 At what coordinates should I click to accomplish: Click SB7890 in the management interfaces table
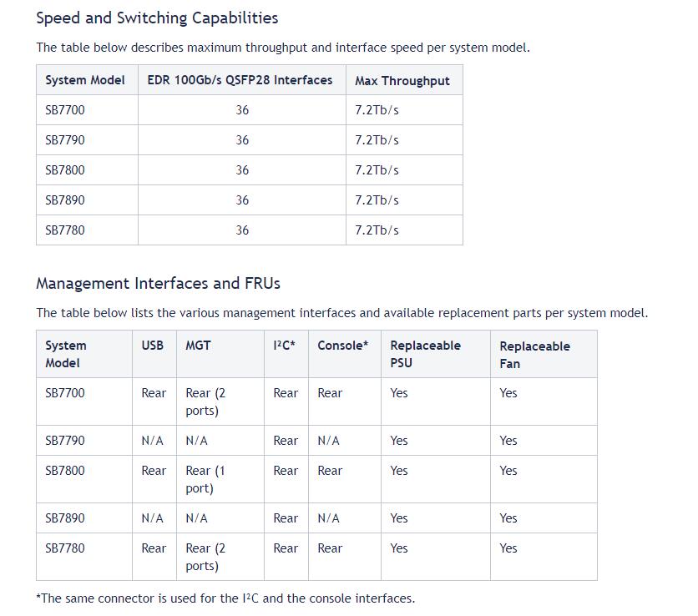65,518
